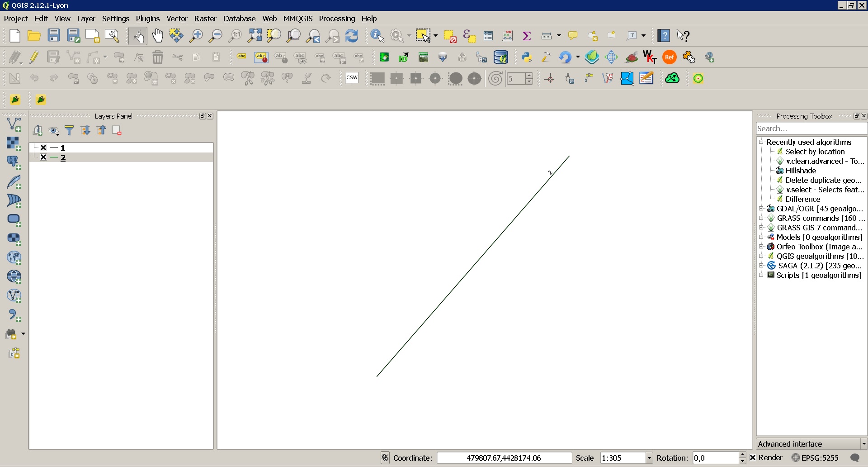
Task: Toggle editing with the pencil icon
Action: click(34, 57)
